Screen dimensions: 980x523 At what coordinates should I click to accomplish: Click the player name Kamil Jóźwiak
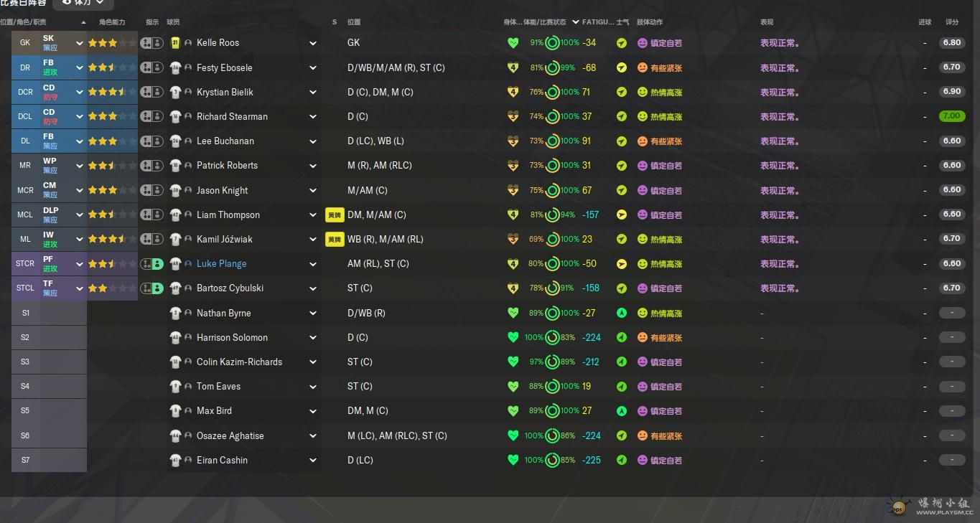point(224,240)
